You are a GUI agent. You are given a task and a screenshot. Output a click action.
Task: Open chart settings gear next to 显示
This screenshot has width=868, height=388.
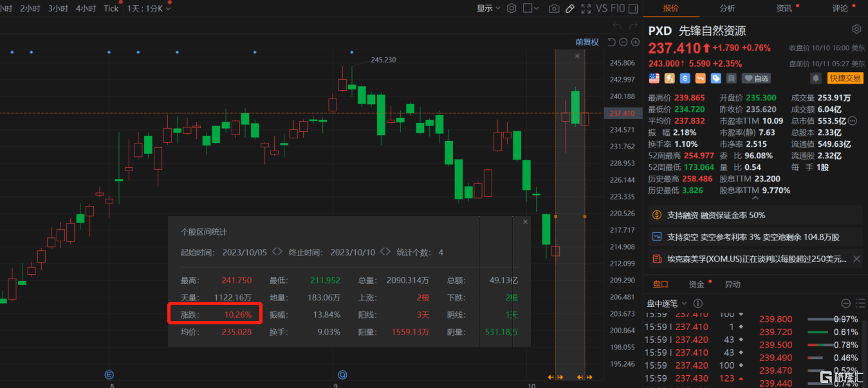tap(512, 8)
